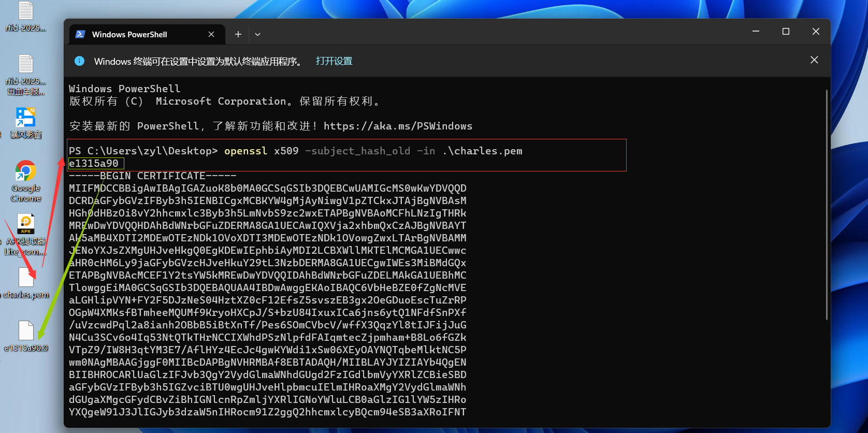Click the certificate line starting with MIIFMDCCBBig
Screen dimensions: 868x433
tap(268, 189)
